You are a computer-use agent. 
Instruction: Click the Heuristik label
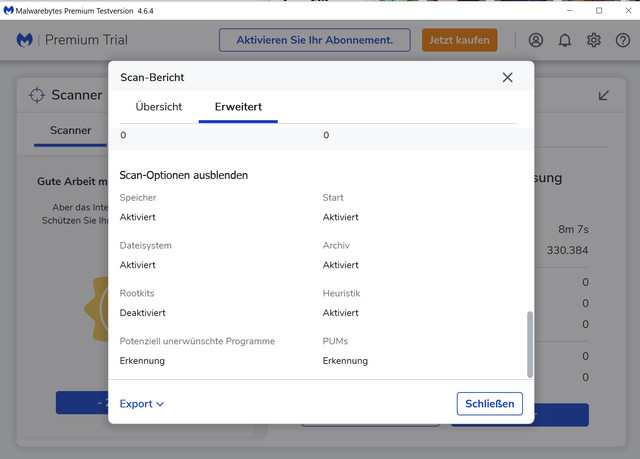(x=341, y=293)
